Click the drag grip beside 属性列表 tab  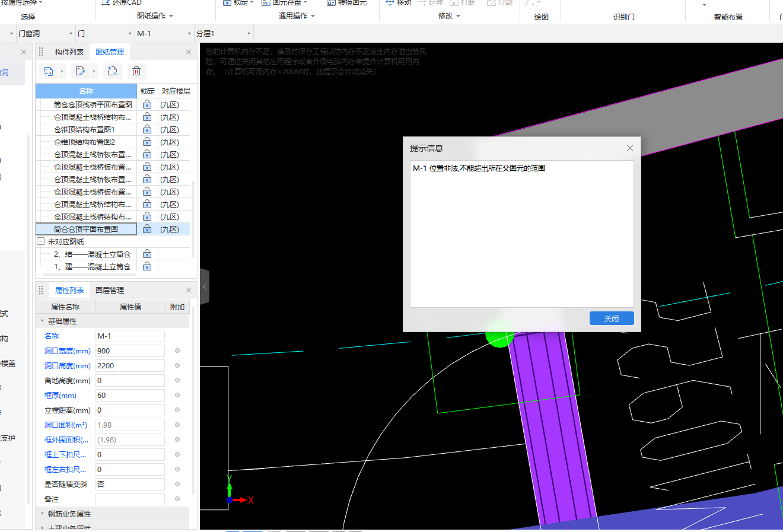41,291
